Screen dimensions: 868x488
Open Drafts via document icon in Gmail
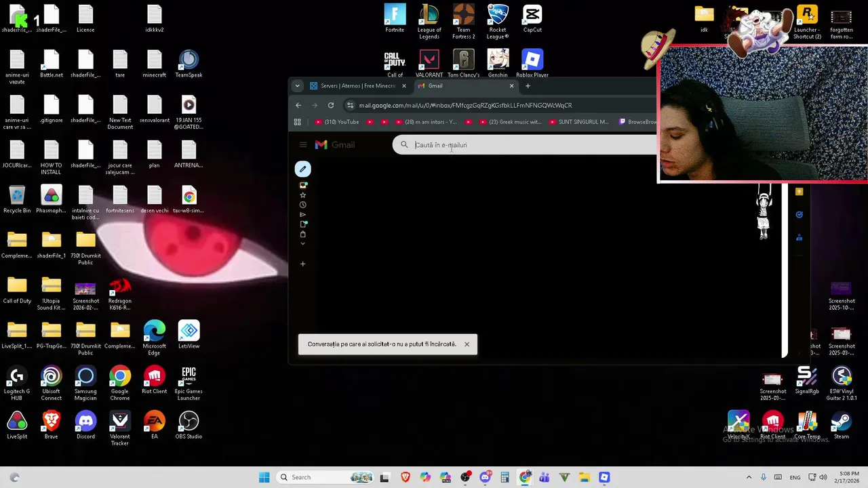[x=303, y=224]
